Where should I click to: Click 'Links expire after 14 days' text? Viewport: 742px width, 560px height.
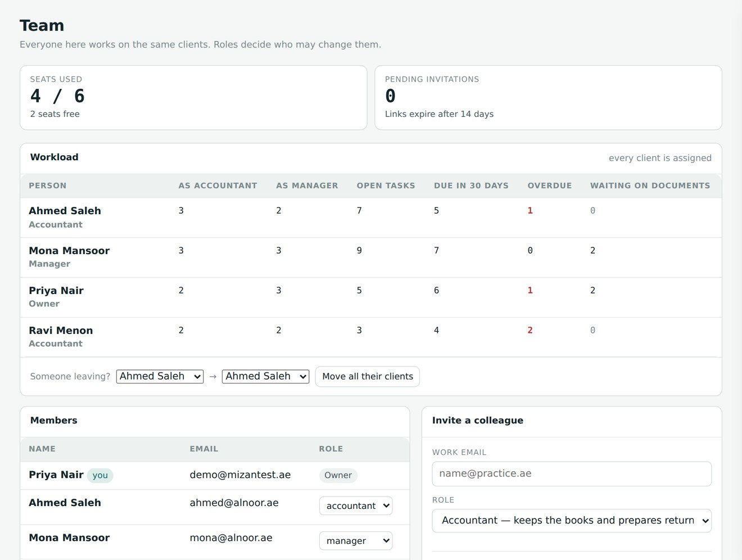click(439, 114)
